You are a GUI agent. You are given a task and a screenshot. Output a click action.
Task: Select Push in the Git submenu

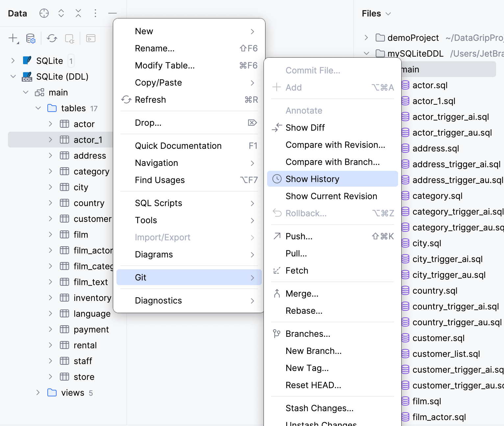(x=298, y=236)
